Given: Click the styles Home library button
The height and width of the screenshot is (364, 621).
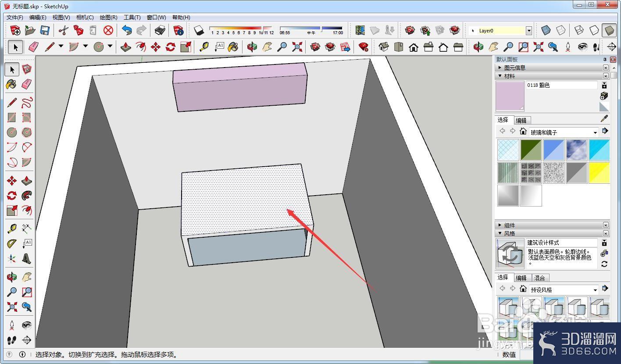Looking at the screenshot, I should (x=523, y=289).
